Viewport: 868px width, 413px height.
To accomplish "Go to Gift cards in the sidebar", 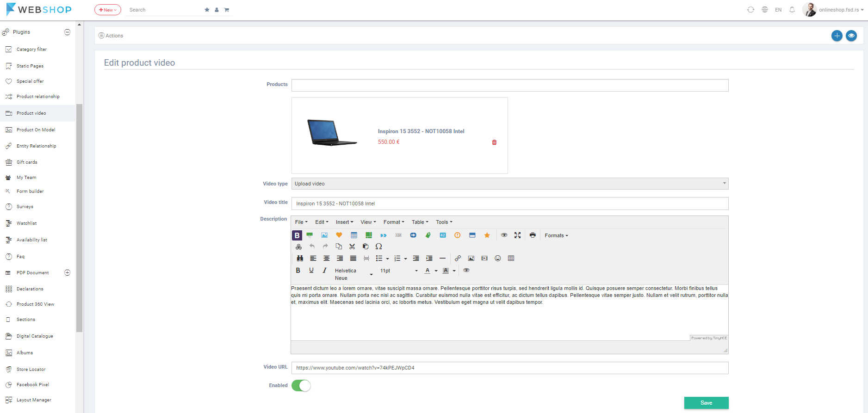I will click(27, 162).
